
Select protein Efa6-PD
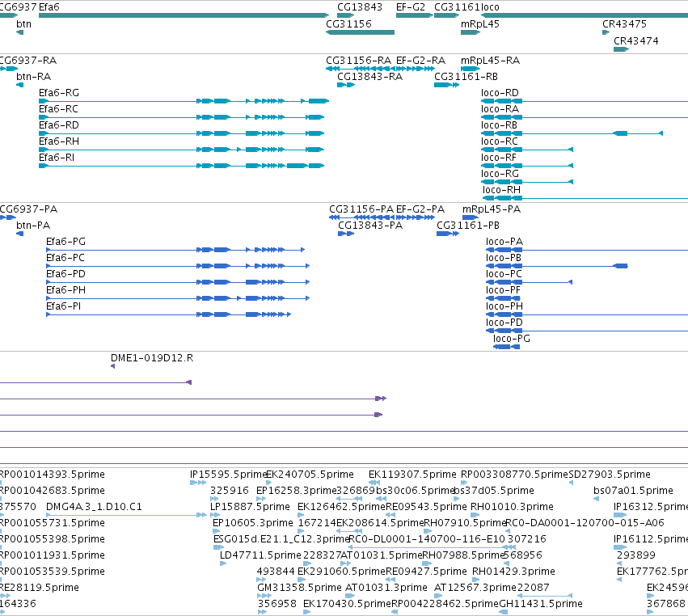(178, 282)
